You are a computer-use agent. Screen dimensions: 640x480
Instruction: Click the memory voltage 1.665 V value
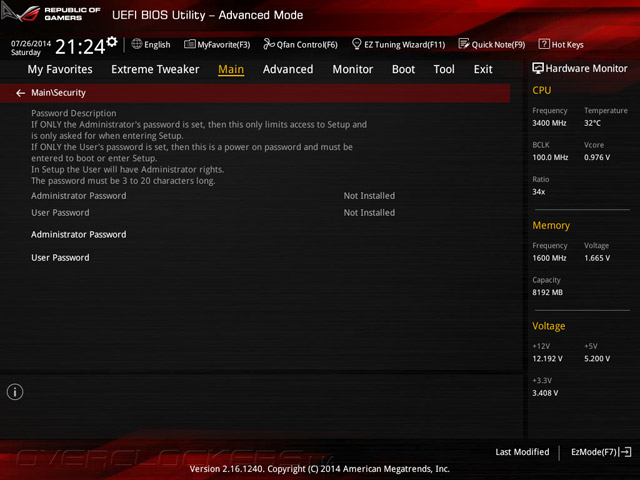(x=597, y=258)
